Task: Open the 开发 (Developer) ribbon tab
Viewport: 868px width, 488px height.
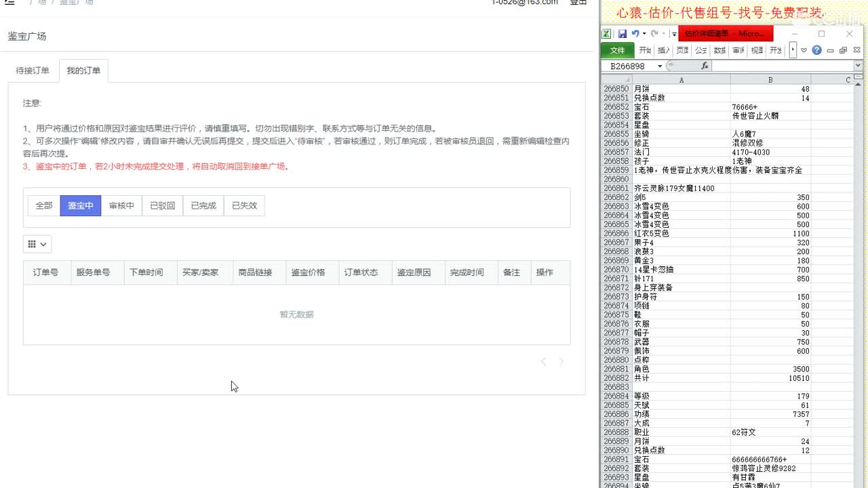Action: pos(776,50)
